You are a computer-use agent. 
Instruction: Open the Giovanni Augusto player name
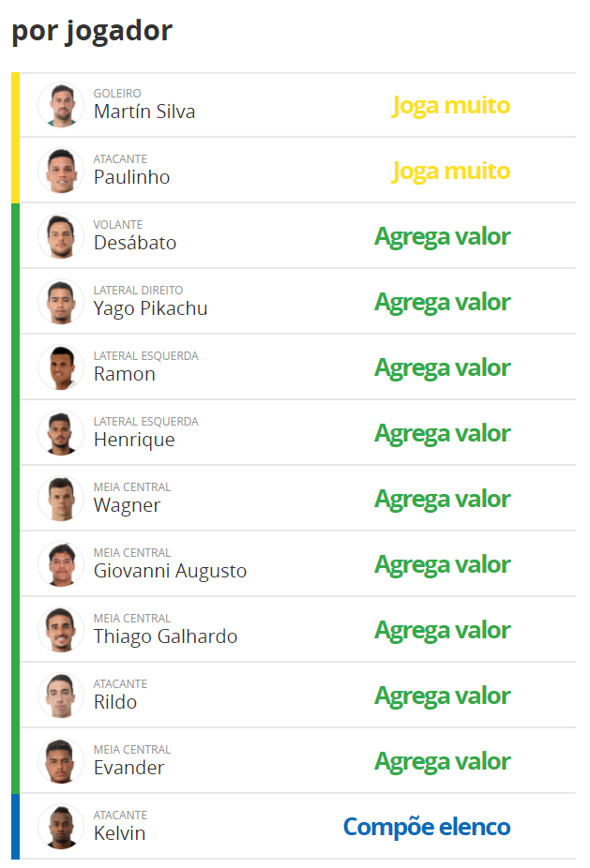(x=170, y=571)
